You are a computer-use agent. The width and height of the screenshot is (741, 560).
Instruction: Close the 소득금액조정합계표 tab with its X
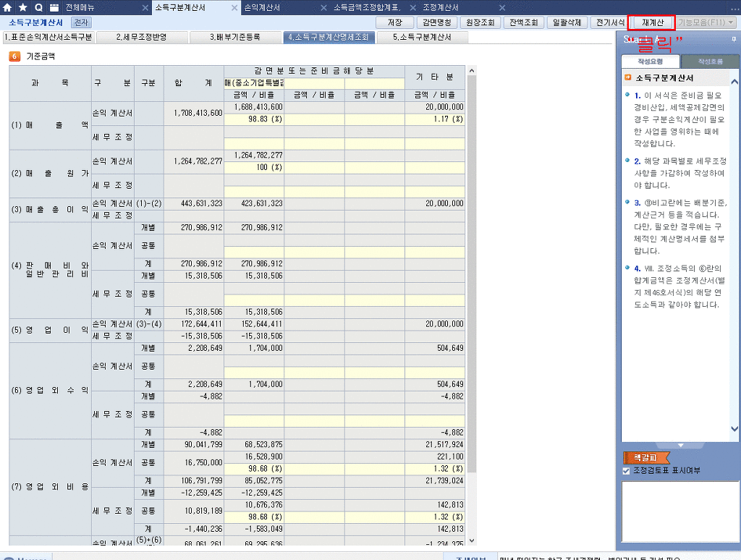(413, 7)
